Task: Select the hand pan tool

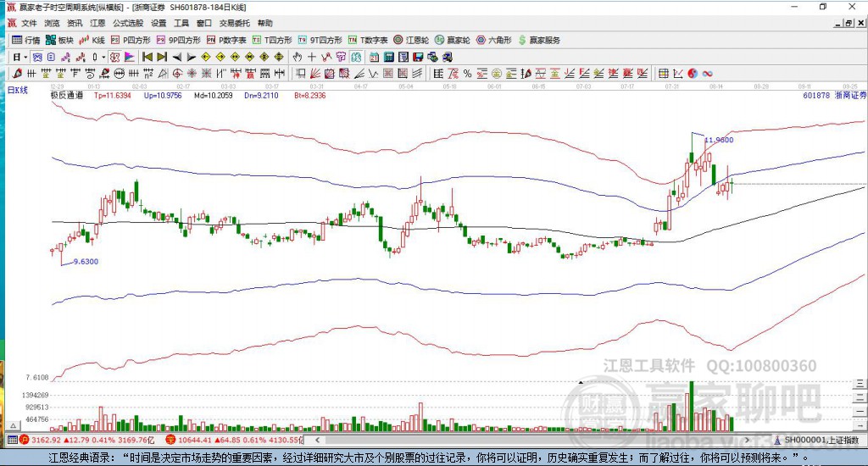Action: [x=298, y=57]
